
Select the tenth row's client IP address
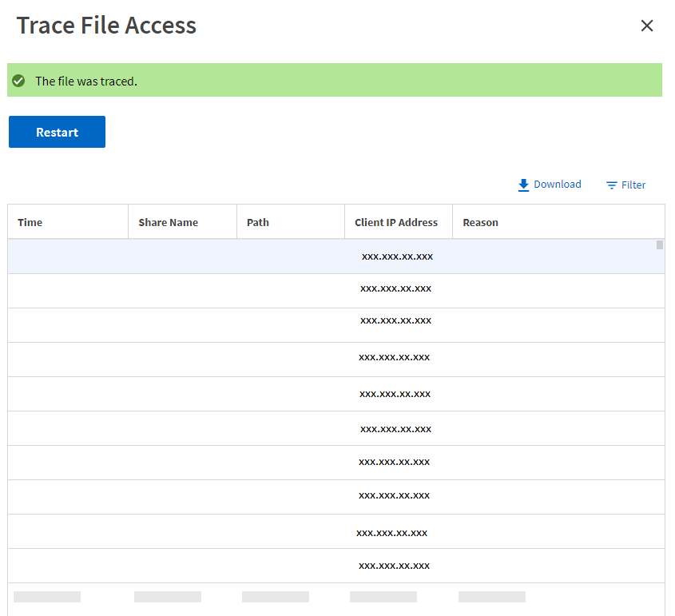coord(394,566)
